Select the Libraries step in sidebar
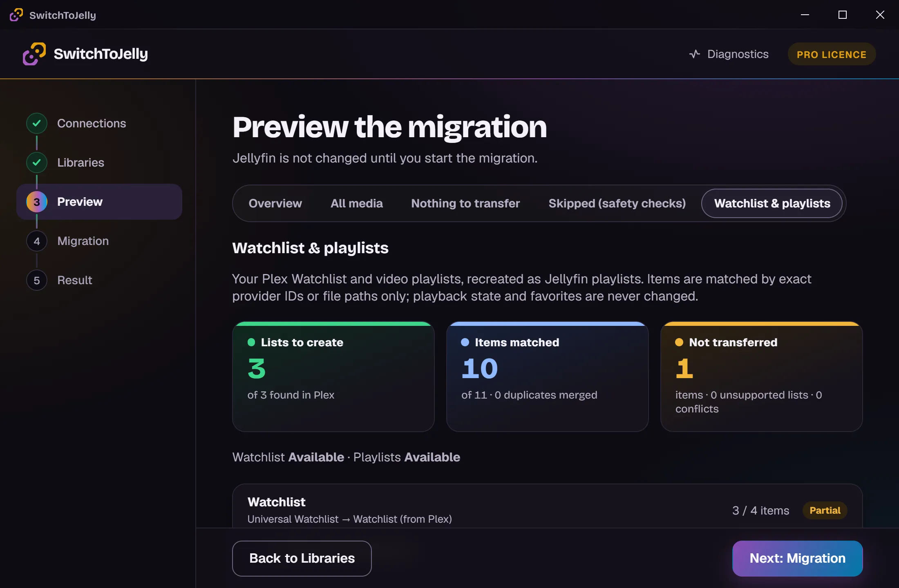This screenshot has height=588, width=899. coord(99,163)
